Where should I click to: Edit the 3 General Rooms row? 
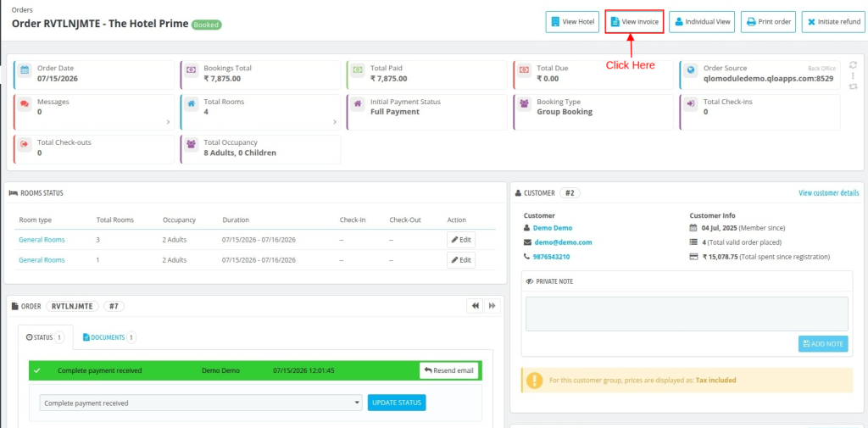(x=461, y=240)
